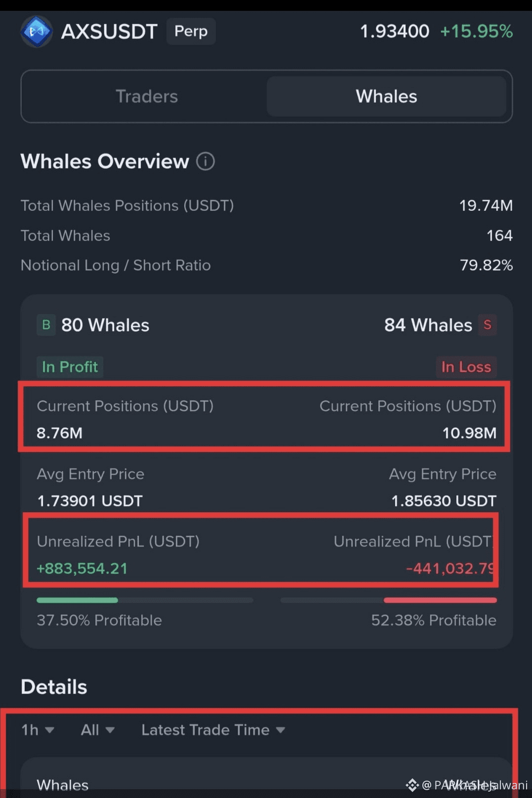This screenshot has height=798, width=532.
Task: Click the +883,554.21 unrealized PnL value
Action: click(82, 568)
